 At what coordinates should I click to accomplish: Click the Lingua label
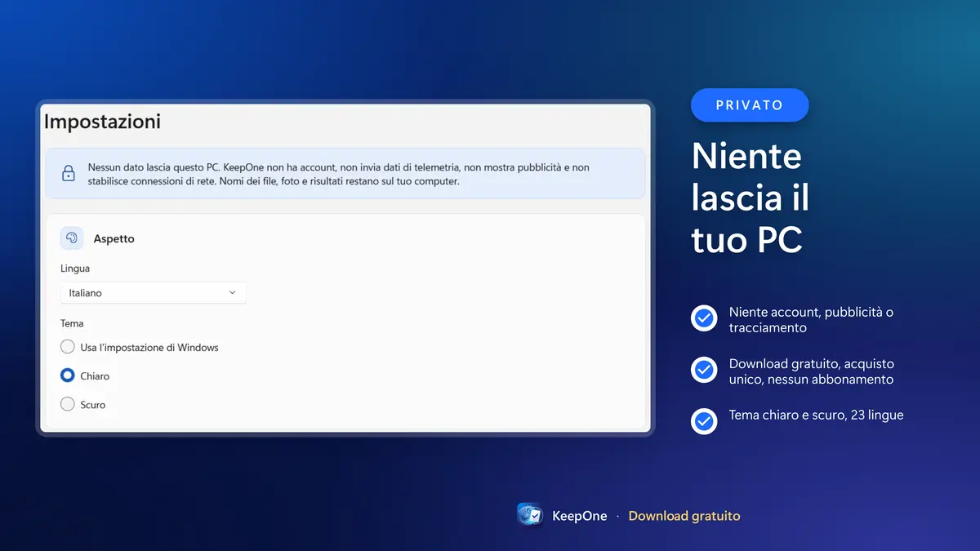coord(75,269)
